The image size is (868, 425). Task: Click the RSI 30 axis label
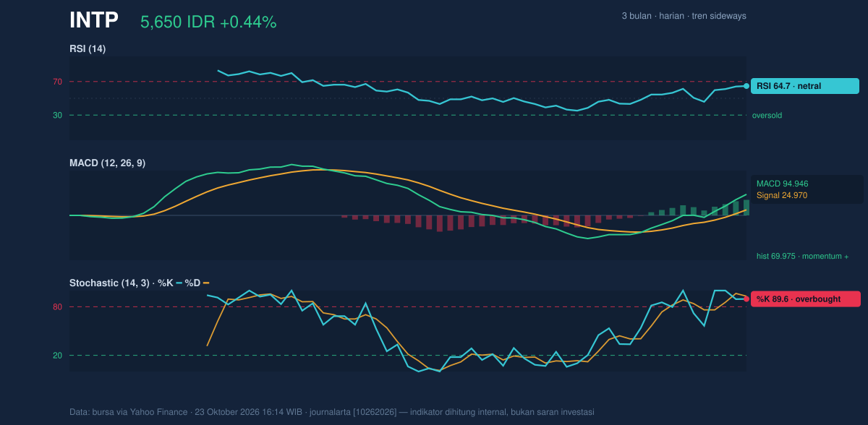[57, 115]
